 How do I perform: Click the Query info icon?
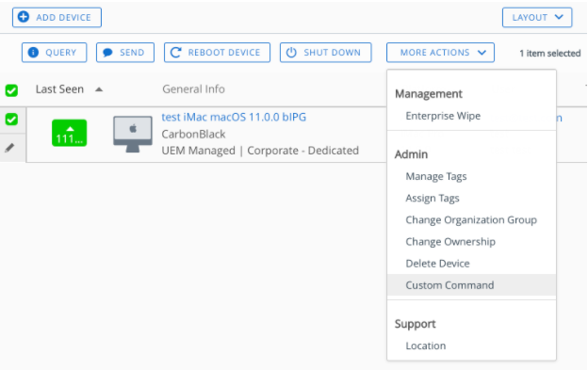[33, 52]
